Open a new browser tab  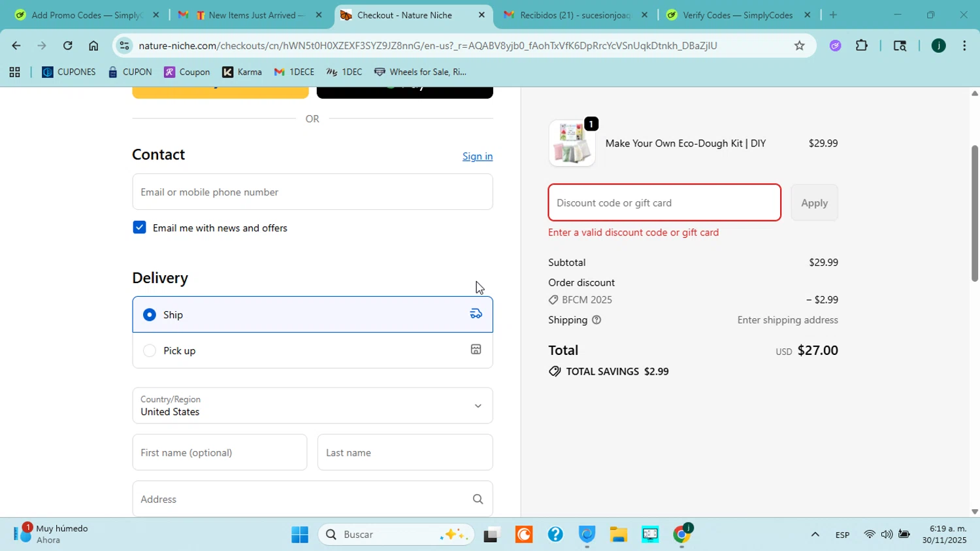pyautogui.click(x=833, y=15)
